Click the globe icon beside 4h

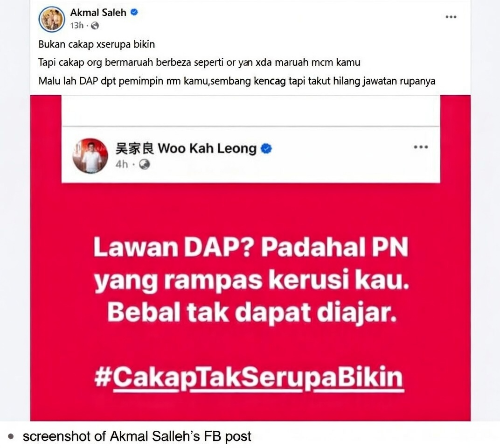pyautogui.click(x=145, y=164)
